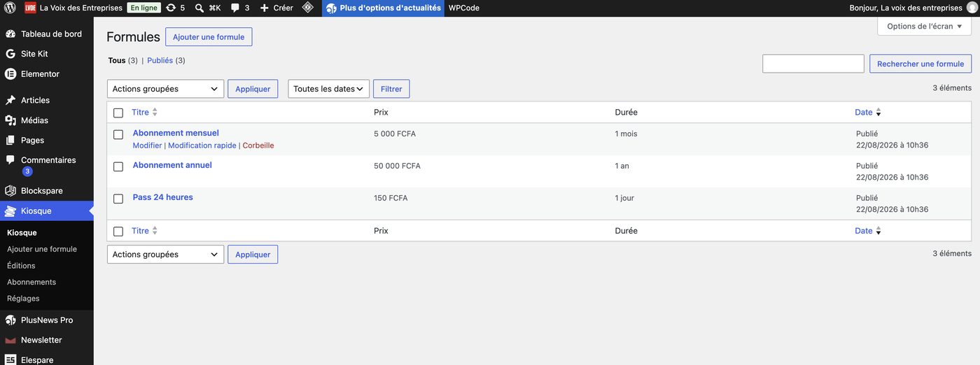The height and width of the screenshot is (365, 980).
Task: Focus the formula search input field
Action: (813, 64)
